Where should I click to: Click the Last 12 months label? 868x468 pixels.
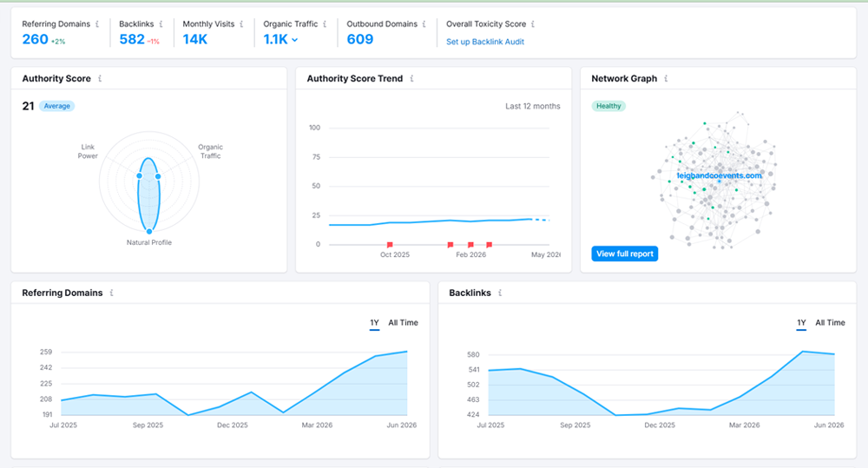(x=533, y=106)
